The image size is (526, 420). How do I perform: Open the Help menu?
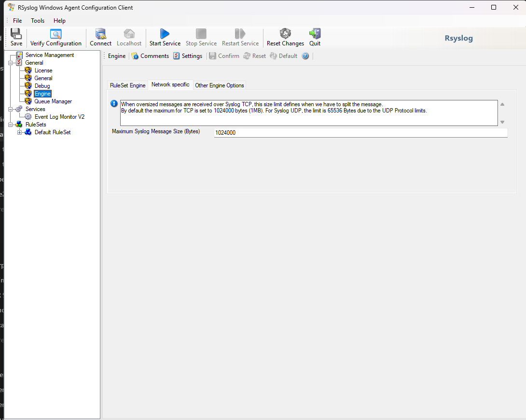[x=59, y=21]
